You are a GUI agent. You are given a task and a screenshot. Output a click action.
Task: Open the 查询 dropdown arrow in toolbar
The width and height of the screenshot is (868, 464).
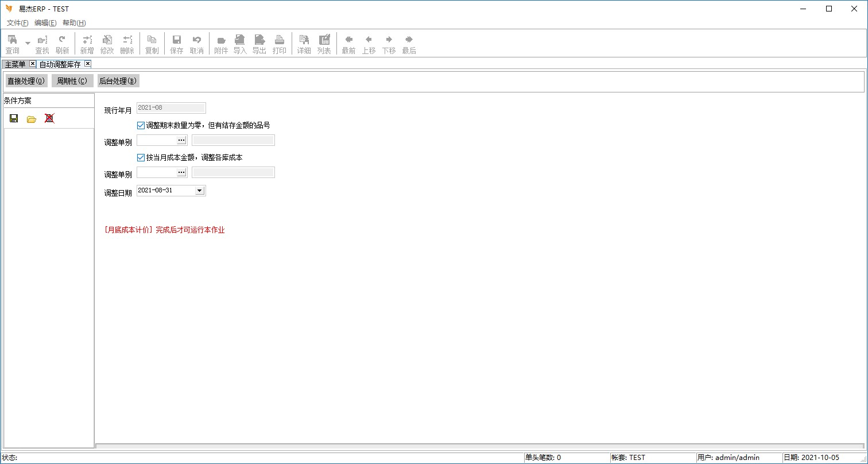tap(28, 44)
